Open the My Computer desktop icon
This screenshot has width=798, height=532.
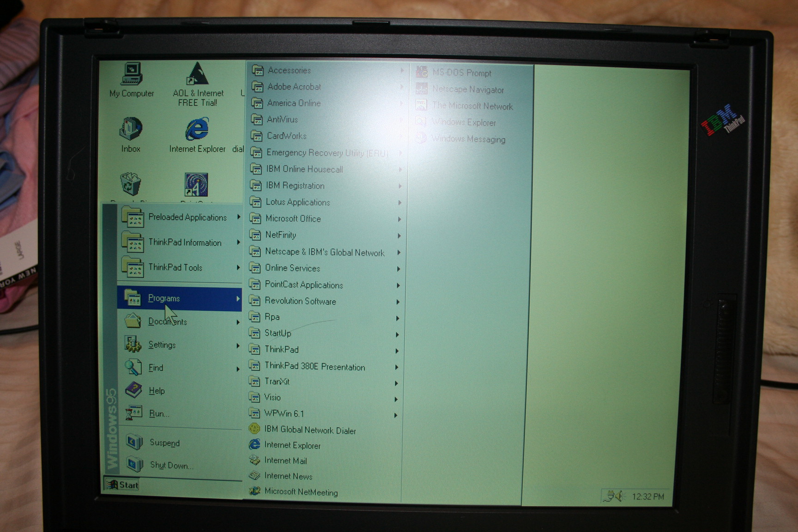[132, 79]
